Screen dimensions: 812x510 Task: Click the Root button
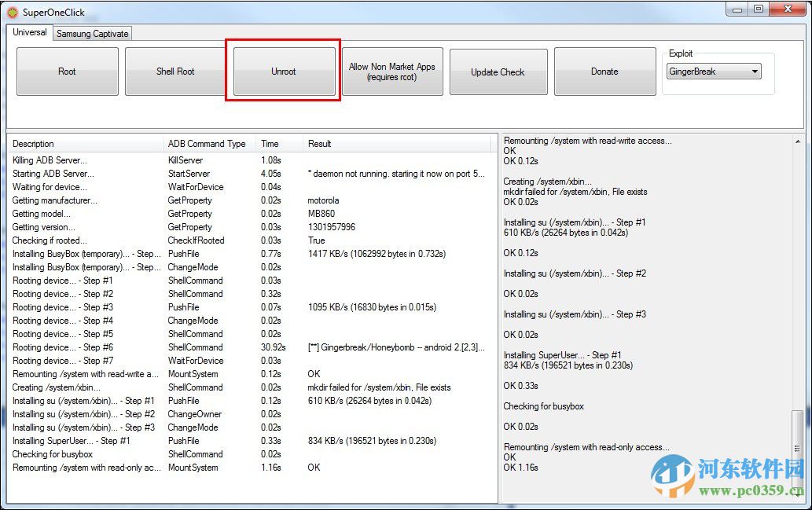pos(68,72)
